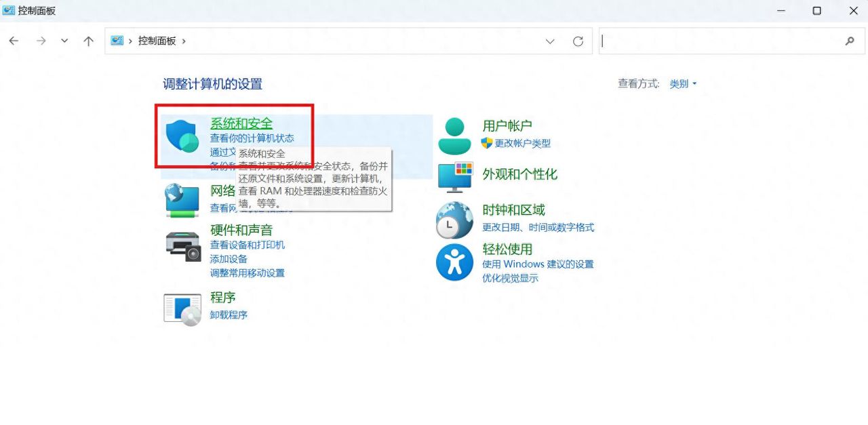This screenshot has width=868, height=425.
Task: Open recent pages chevron beside forward arrow
Action: 64,41
